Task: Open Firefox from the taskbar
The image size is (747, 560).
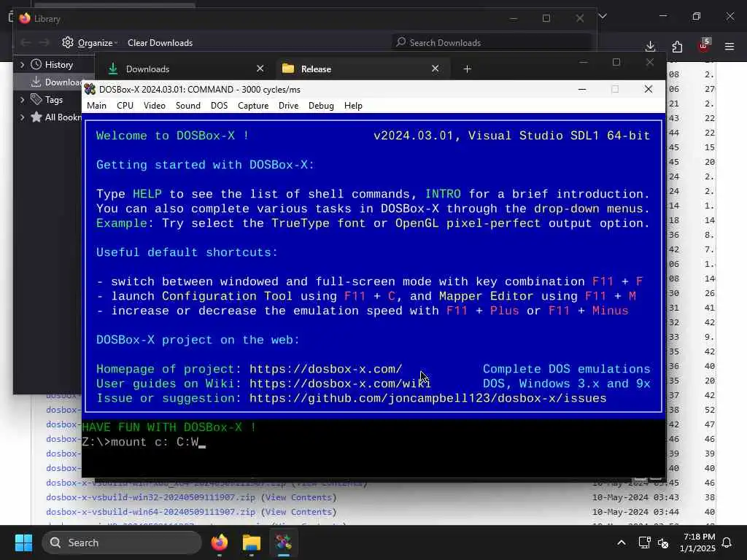Action: 219,542
